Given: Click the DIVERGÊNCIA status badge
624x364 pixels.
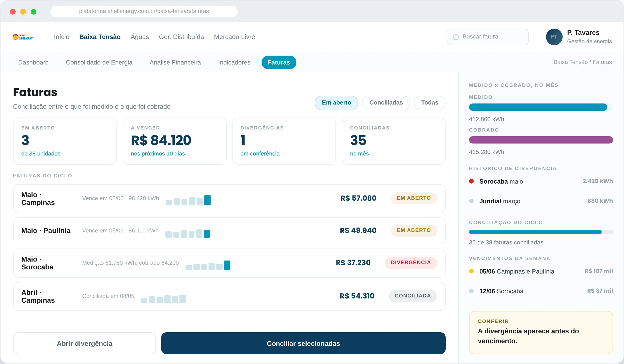Looking at the screenshot, I should (x=411, y=263).
